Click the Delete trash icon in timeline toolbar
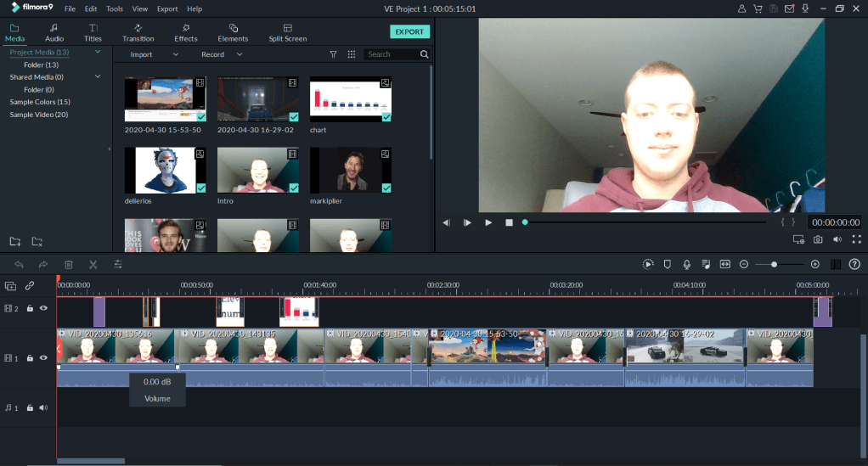The height and width of the screenshot is (466, 868). click(69, 265)
